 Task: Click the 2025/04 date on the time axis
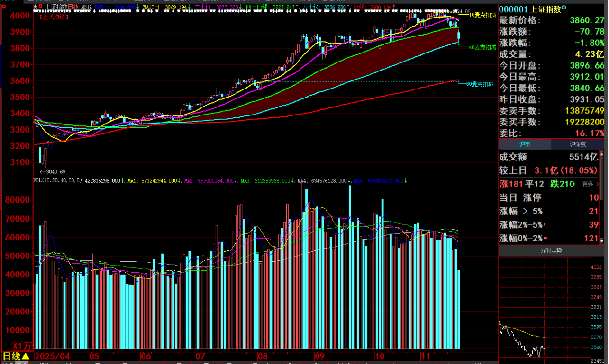coord(53,355)
